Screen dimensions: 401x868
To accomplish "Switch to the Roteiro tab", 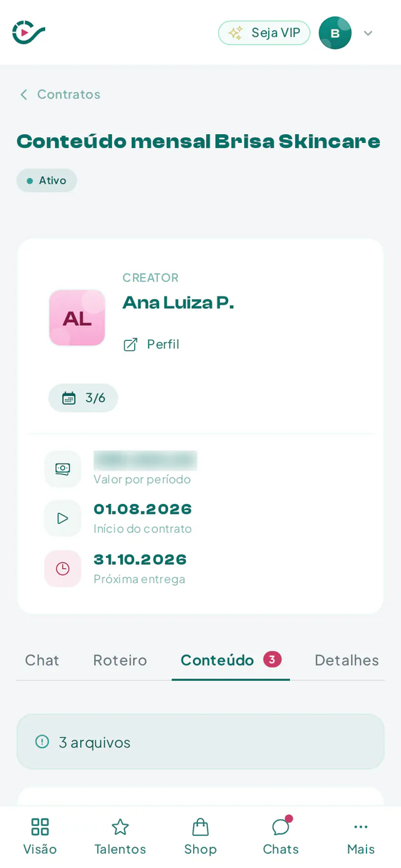I will click(120, 660).
